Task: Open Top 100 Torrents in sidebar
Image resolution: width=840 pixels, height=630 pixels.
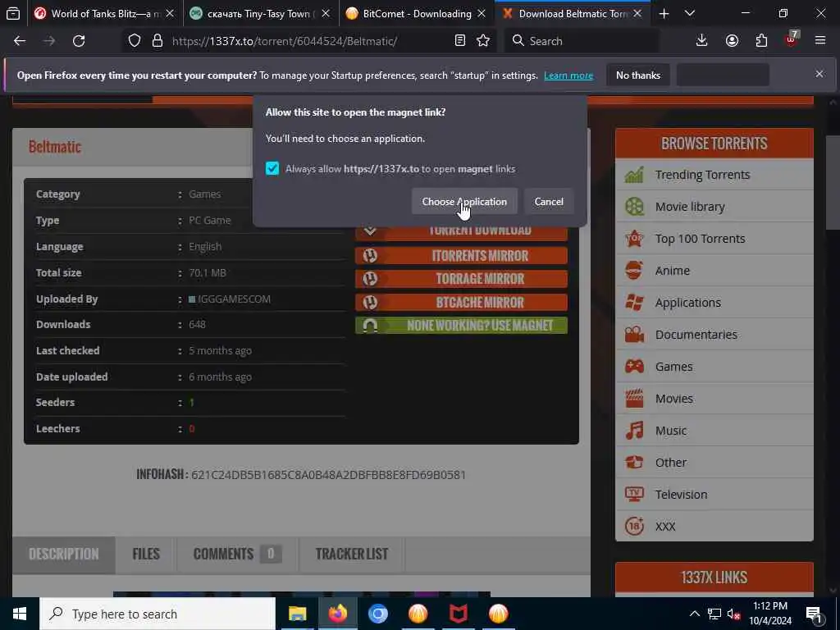Action: (714, 239)
